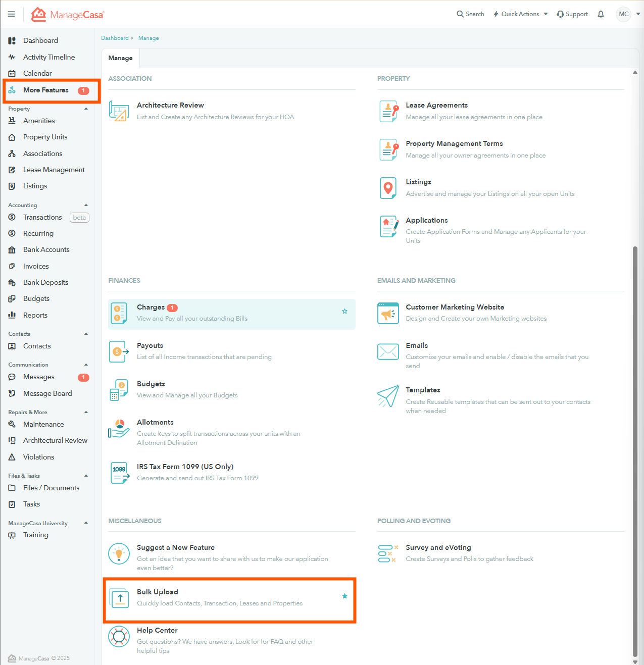644x665 pixels.
Task: Toggle favorite star on Bulk Upload
Action: click(x=344, y=596)
